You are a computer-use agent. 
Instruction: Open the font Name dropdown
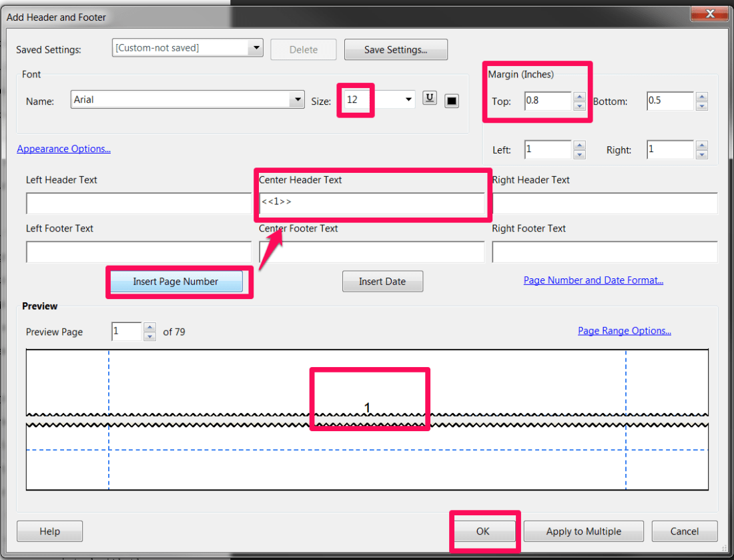coord(297,99)
